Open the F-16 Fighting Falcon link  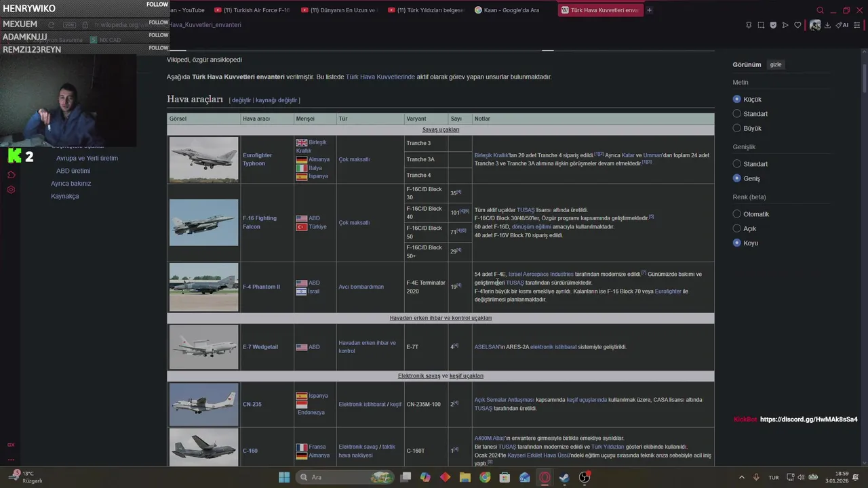pyautogui.click(x=260, y=222)
